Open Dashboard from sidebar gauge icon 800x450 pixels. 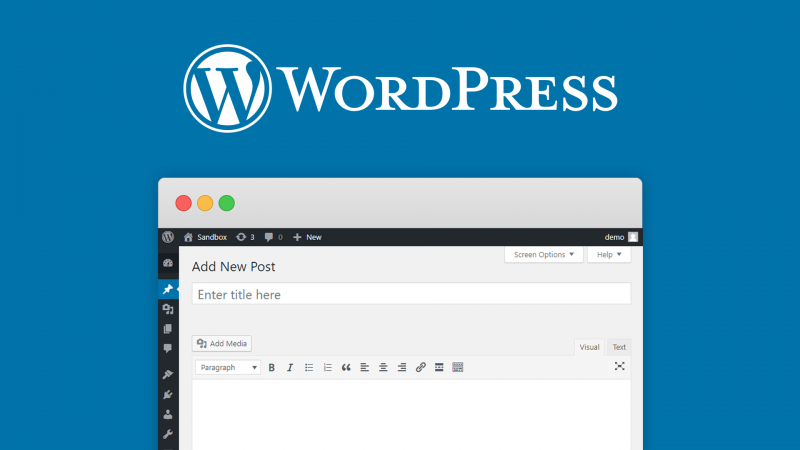click(x=168, y=263)
